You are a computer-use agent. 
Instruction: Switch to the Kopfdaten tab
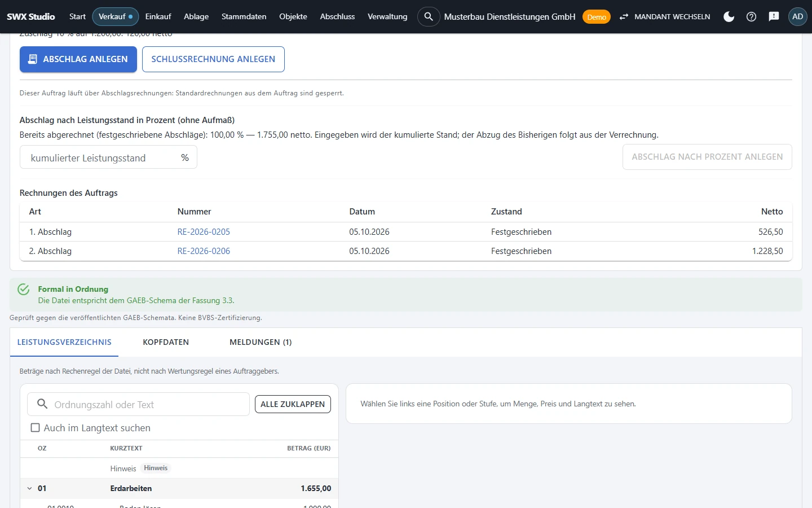point(166,342)
